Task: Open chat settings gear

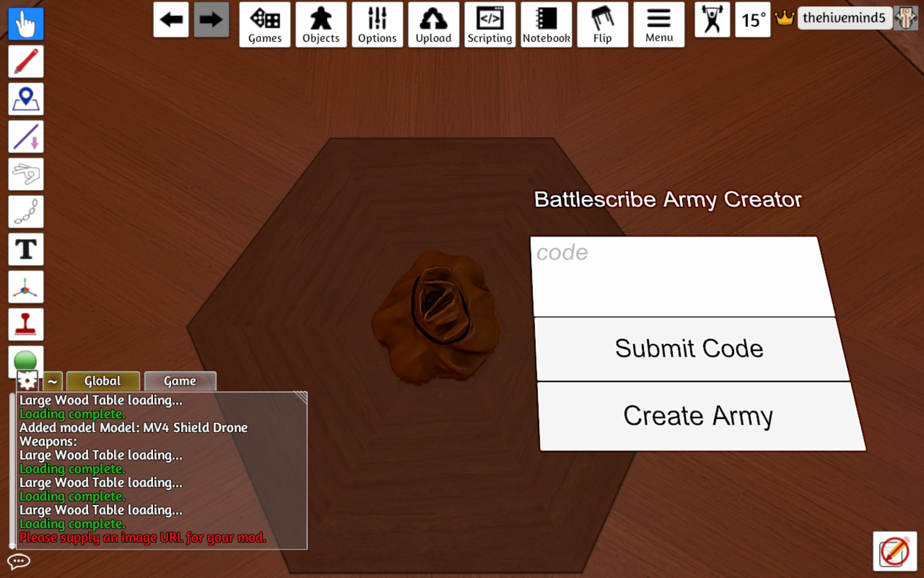Action: tap(28, 381)
